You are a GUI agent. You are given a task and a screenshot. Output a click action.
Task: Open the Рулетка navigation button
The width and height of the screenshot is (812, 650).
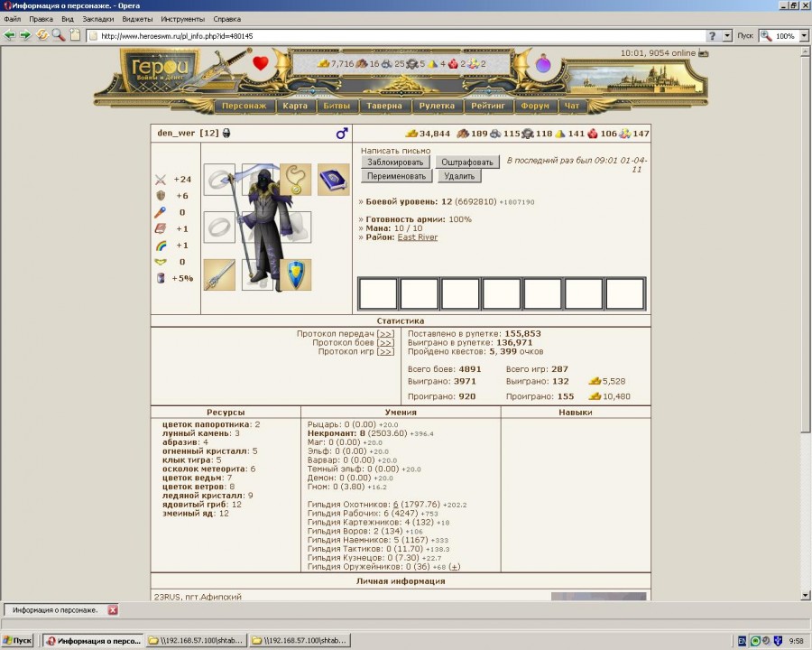point(437,106)
